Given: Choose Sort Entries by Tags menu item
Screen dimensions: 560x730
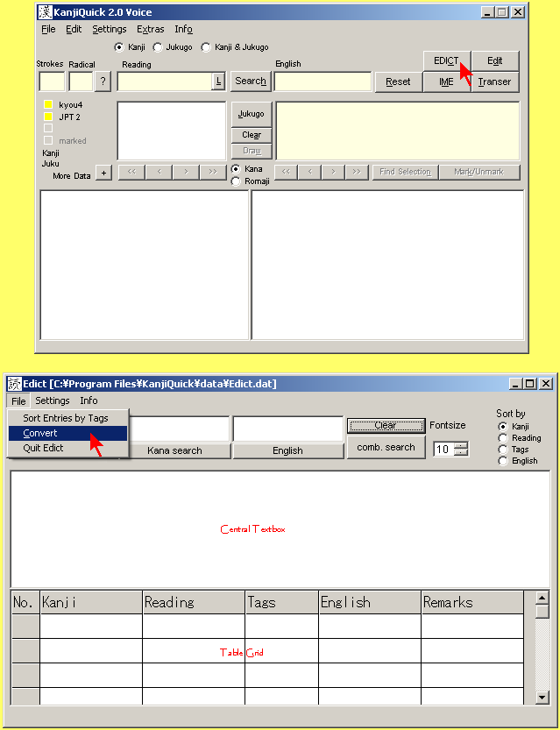Looking at the screenshot, I should click(68, 418).
